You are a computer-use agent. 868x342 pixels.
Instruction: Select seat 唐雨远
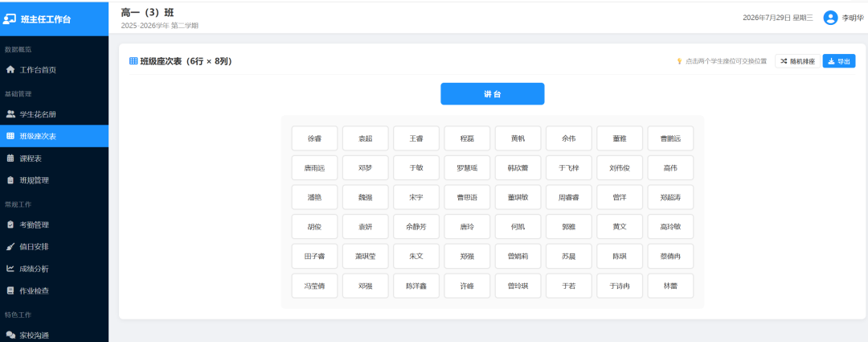pyautogui.click(x=314, y=168)
